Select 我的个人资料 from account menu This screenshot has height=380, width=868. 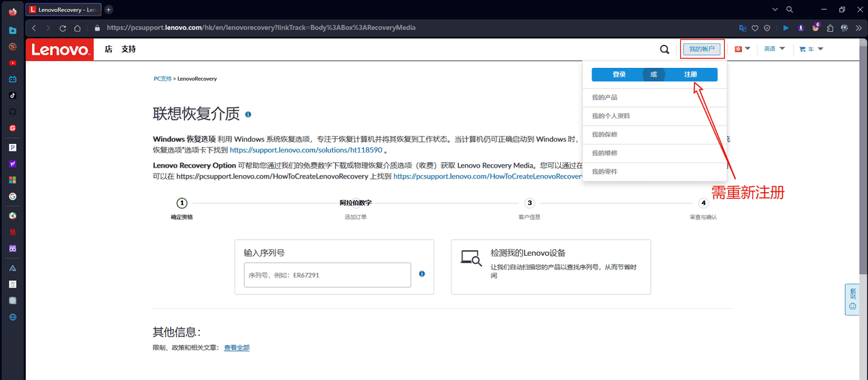654,116
